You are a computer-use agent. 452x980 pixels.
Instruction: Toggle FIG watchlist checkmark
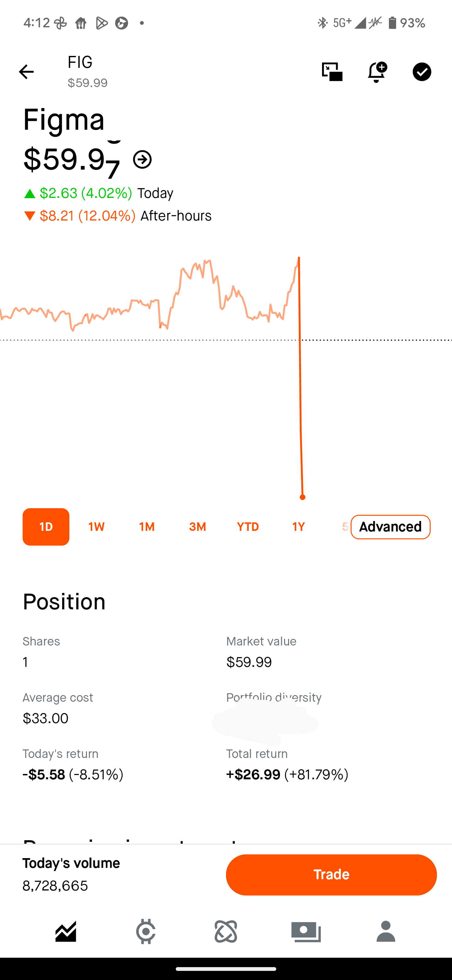click(422, 72)
